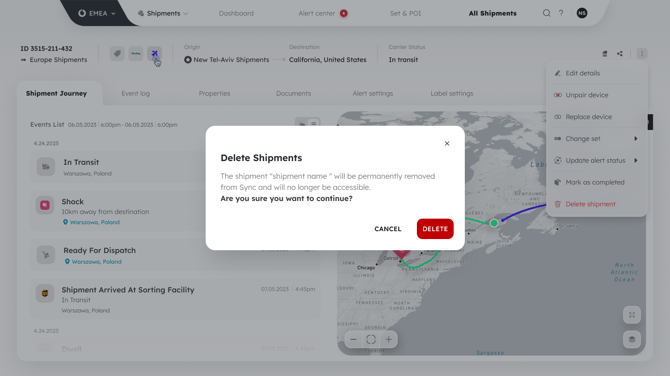The height and width of the screenshot is (376, 670).
Task: Click the red alert count badge
Action: pyautogui.click(x=344, y=13)
